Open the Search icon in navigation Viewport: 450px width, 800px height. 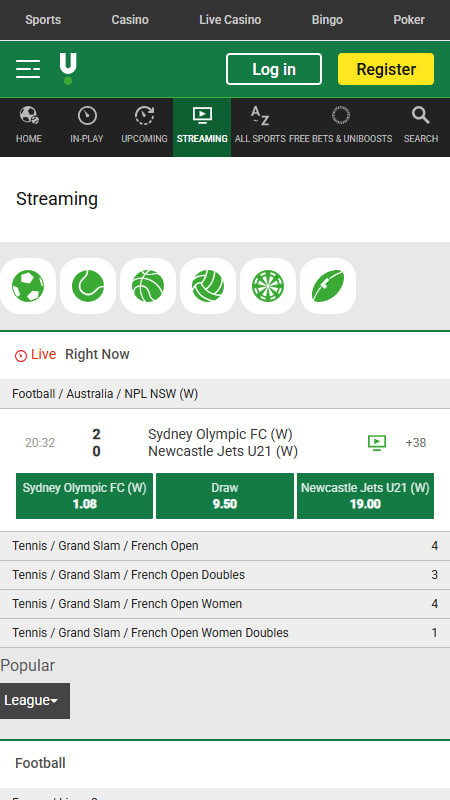pyautogui.click(x=421, y=126)
